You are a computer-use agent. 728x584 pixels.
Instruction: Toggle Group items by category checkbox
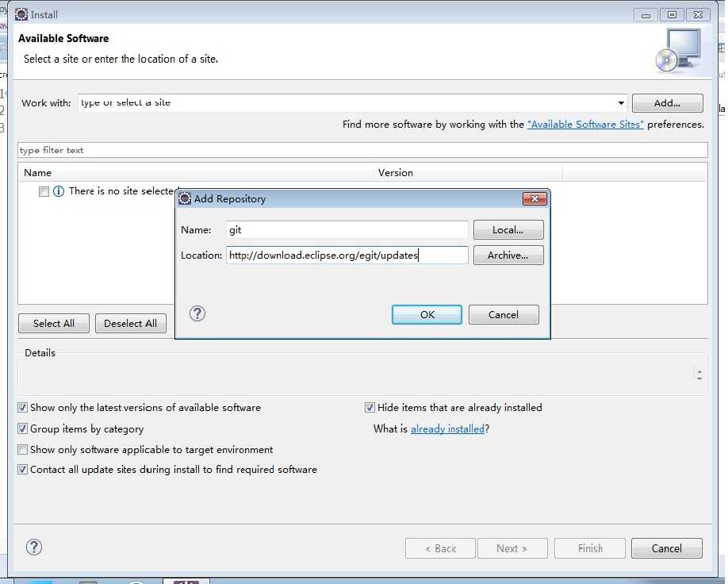coord(22,428)
